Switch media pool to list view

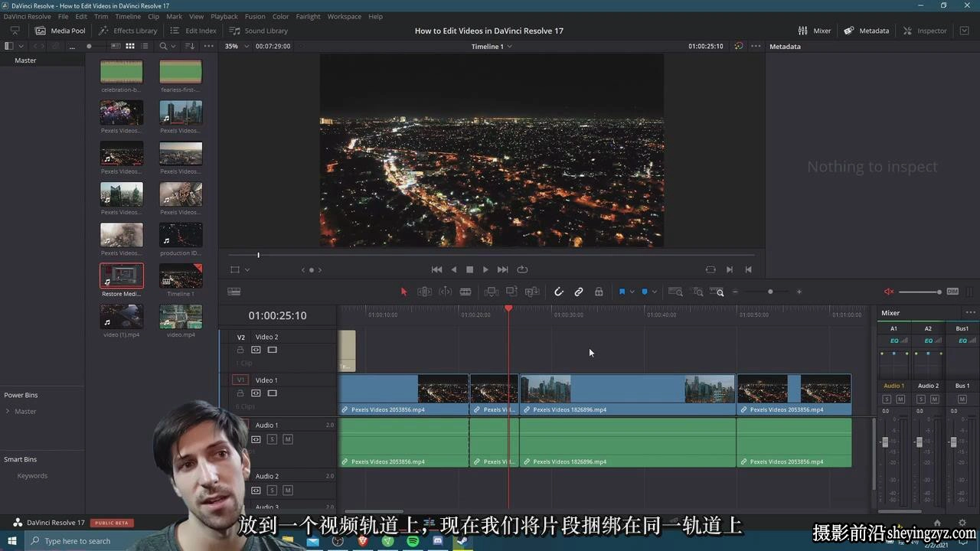point(144,46)
